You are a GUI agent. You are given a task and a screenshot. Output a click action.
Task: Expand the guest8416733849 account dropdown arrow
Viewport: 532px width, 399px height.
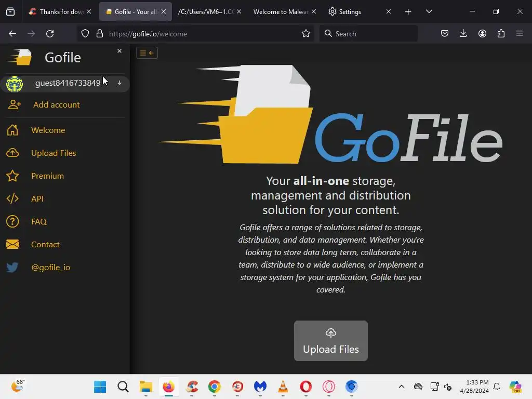[119, 83]
